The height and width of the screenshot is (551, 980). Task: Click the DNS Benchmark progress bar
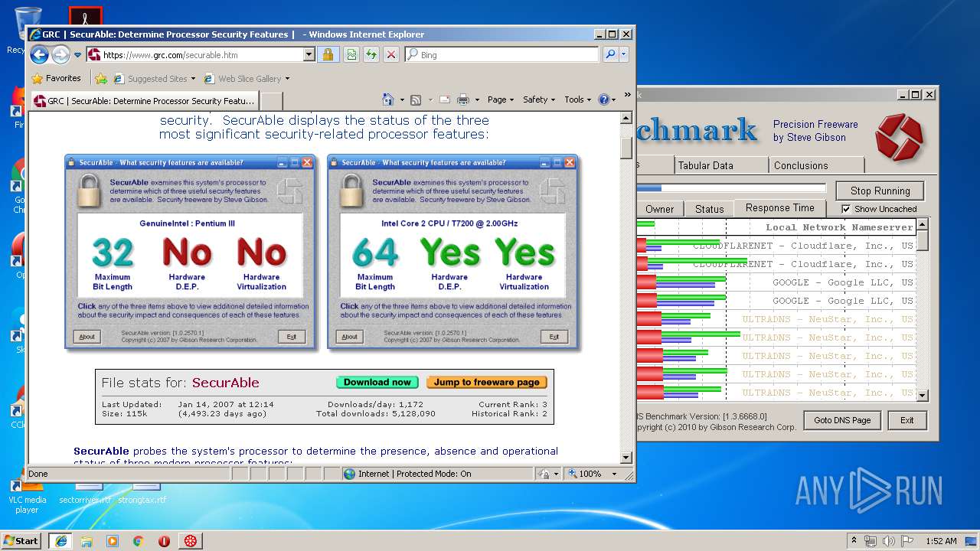[731, 188]
